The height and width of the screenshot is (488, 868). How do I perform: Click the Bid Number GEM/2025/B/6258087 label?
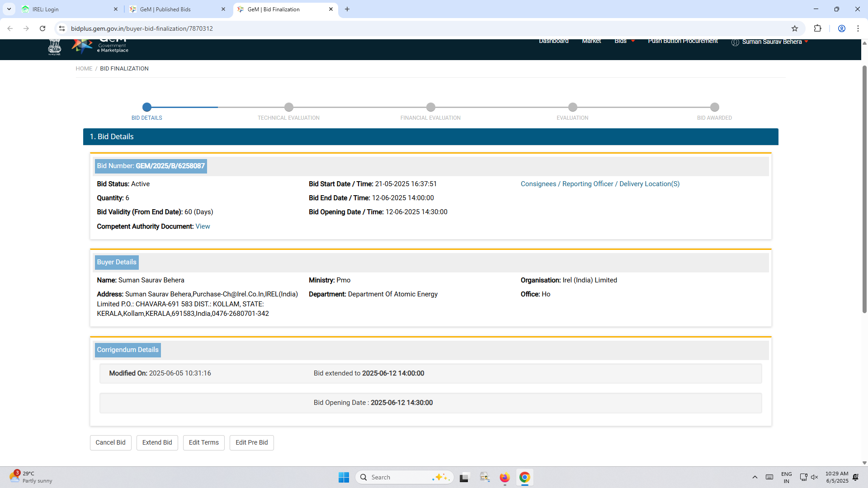(x=151, y=166)
